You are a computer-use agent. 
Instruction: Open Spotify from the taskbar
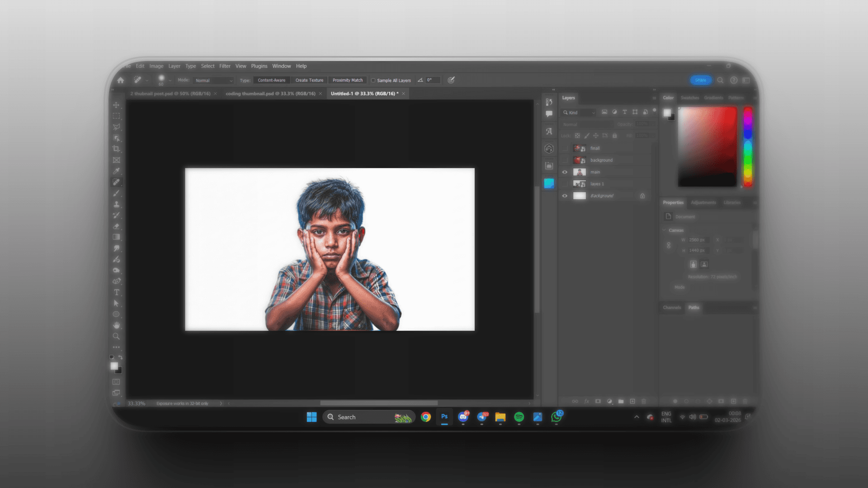519,417
